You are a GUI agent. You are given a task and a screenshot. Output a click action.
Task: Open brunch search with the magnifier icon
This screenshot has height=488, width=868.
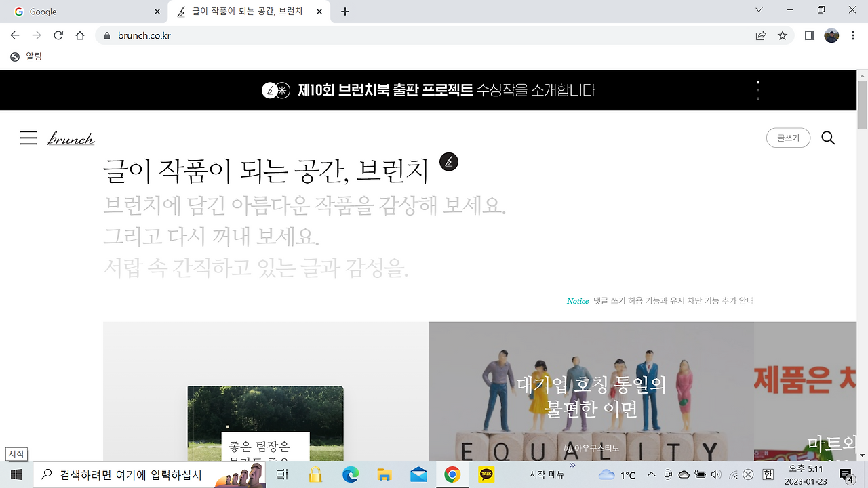click(828, 138)
